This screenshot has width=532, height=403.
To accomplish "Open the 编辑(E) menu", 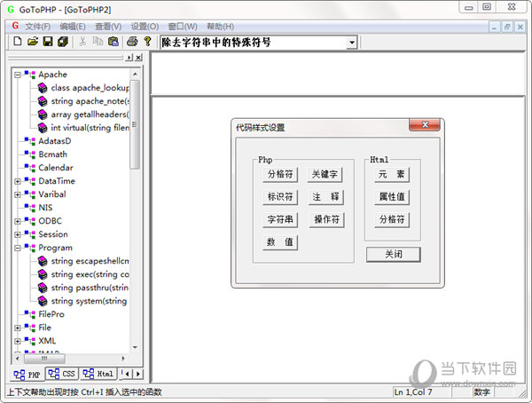I will (73, 27).
